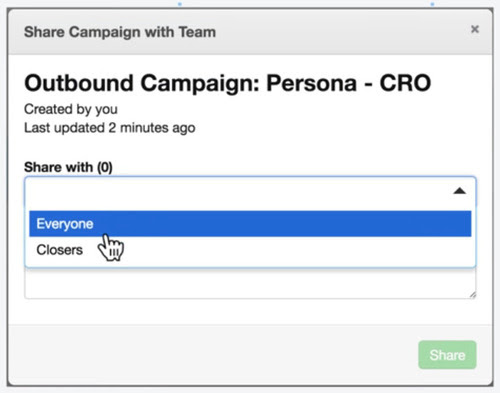The image size is (500, 393).
Task: Click the white area above the footer
Action: [250, 312]
